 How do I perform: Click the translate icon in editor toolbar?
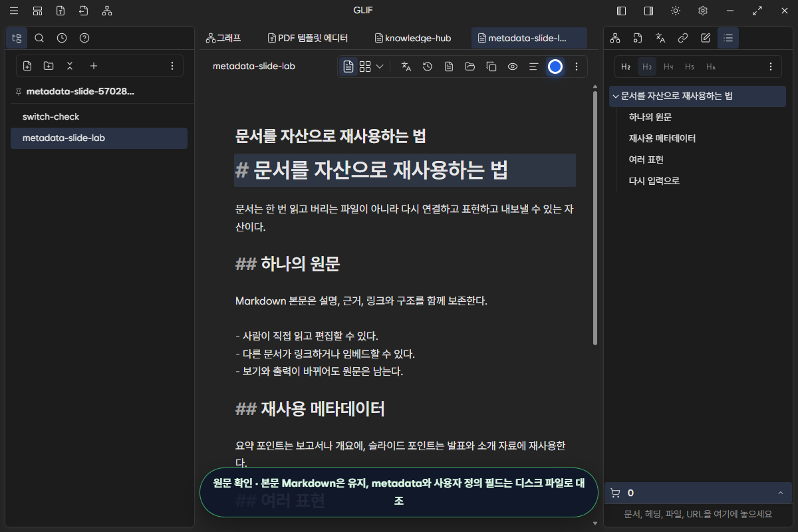pos(406,66)
